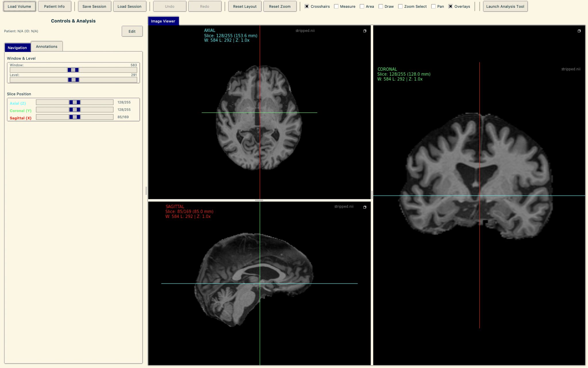Click the splitter between axial and sagittal views

(259, 200)
